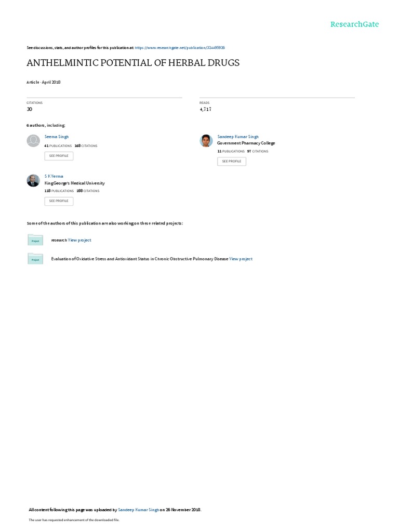Click Seema Singh's gray avatar placeholder
Viewport: 399px width, 532px height.
(x=33, y=141)
